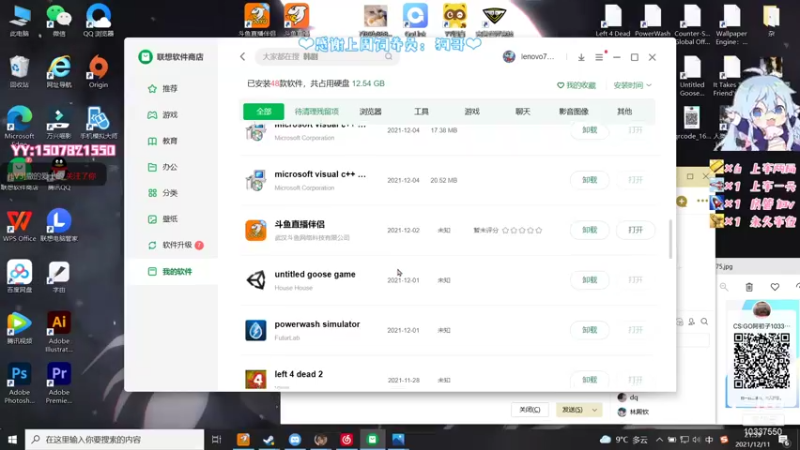Open 教育 in the store sidebar

[171, 141]
